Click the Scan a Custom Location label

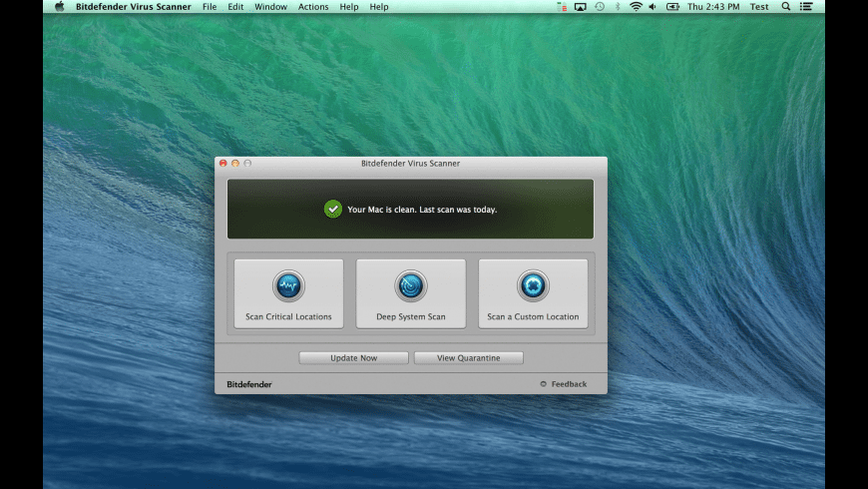pos(533,316)
